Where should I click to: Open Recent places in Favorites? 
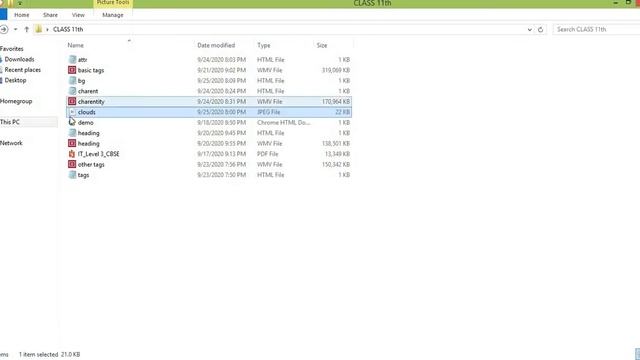pos(22,70)
